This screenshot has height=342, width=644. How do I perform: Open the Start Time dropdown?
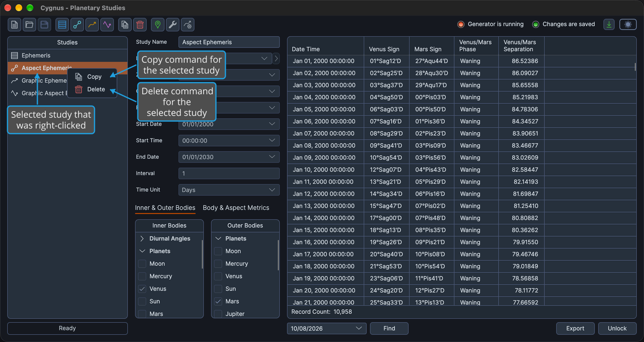tap(229, 141)
